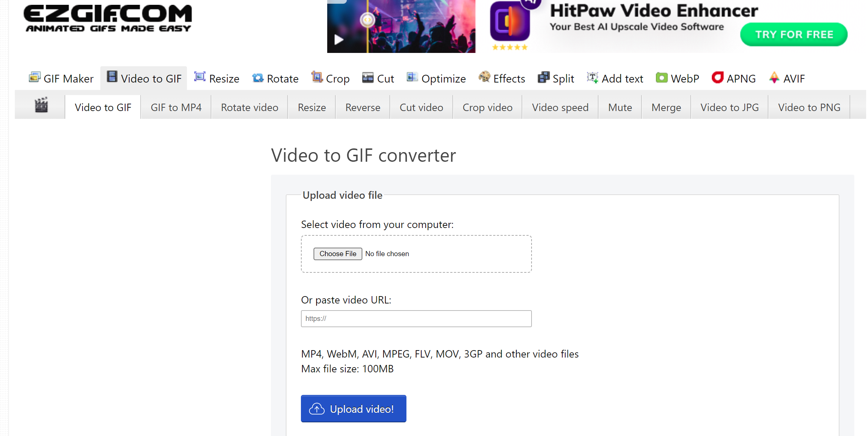Open the Split menu item
This screenshot has width=868, height=436.
click(x=556, y=78)
